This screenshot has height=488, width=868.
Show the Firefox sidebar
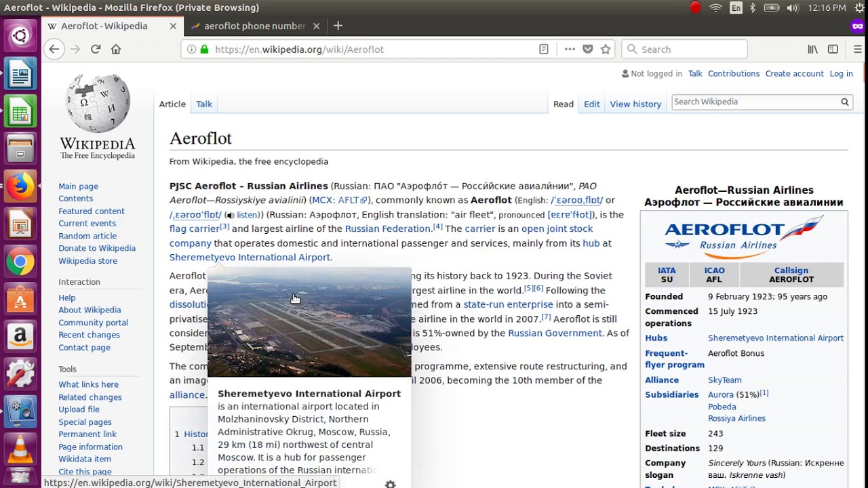pos(833,49)
